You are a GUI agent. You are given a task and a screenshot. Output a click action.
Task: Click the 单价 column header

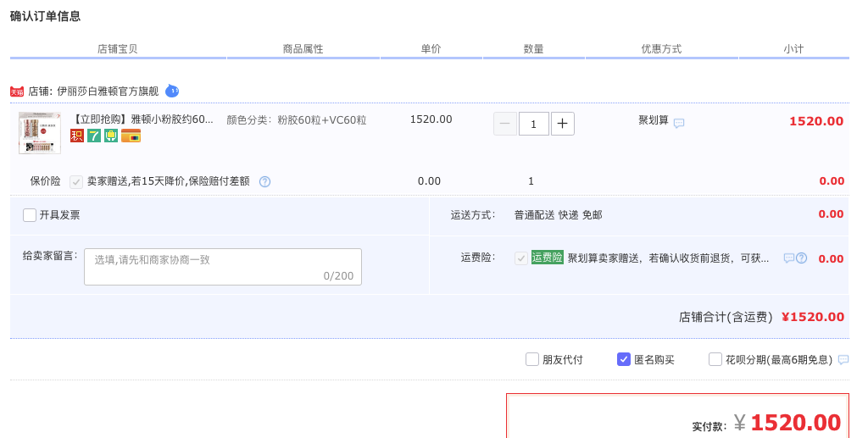tap(431, 48)
